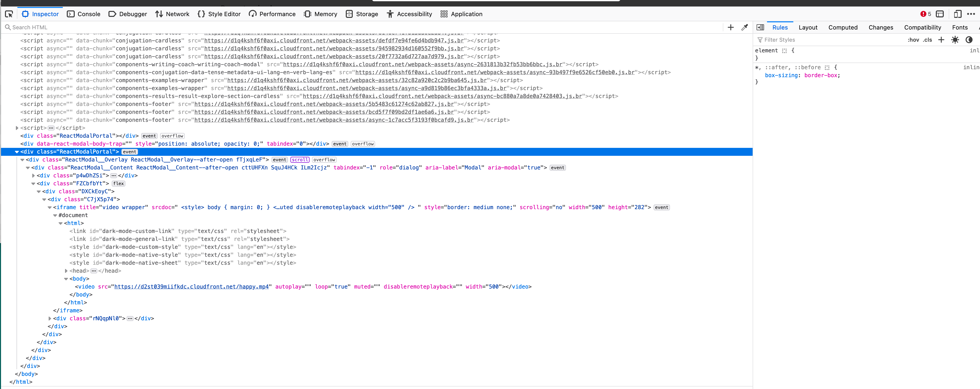Click the Filter Styles input field
This screenshot has height=389, width=980.
pos(784,39)
